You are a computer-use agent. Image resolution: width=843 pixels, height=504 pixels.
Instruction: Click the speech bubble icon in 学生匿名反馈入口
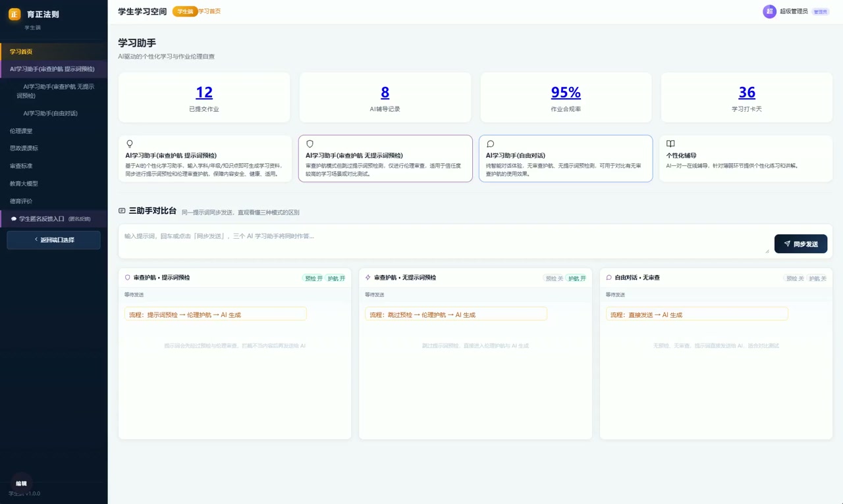(14, 218)
